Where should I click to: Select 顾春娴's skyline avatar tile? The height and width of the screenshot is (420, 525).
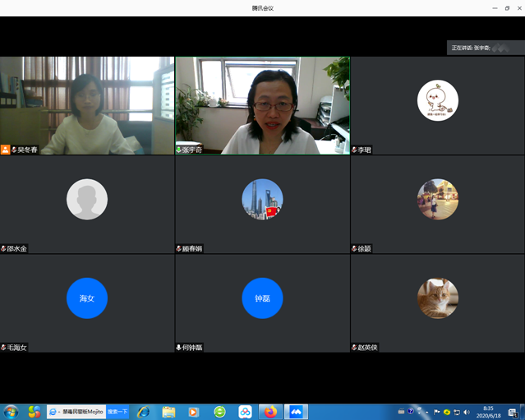click(x=262, y=199)
